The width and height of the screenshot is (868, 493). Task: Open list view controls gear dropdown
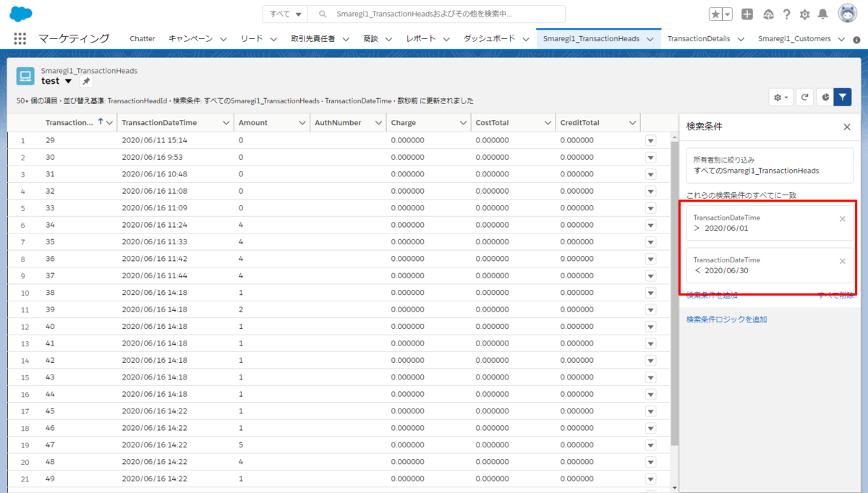click(781, 97)
